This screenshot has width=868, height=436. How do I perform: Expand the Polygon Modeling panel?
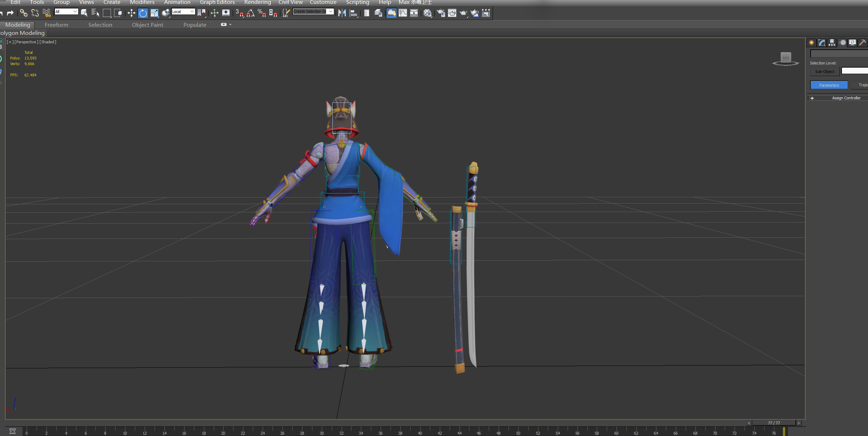pos(23,33)
